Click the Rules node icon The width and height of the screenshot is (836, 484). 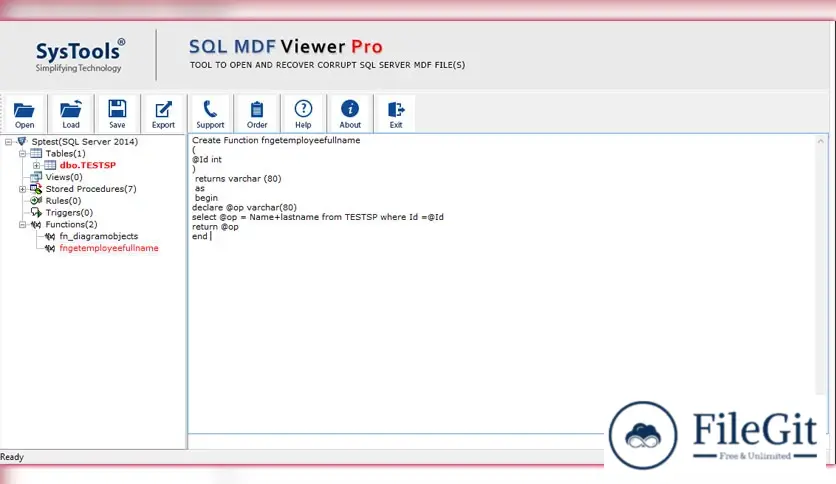(36, 200)
